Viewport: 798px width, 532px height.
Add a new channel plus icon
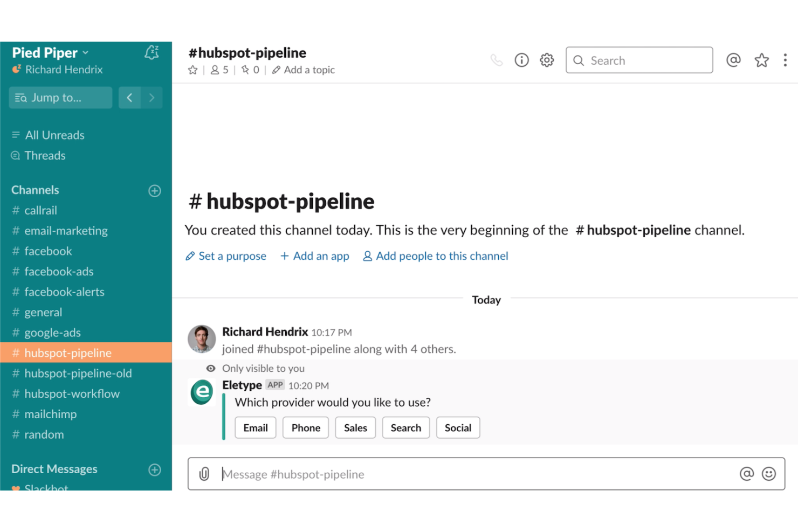pyautogui.click(x=155, y=191)
